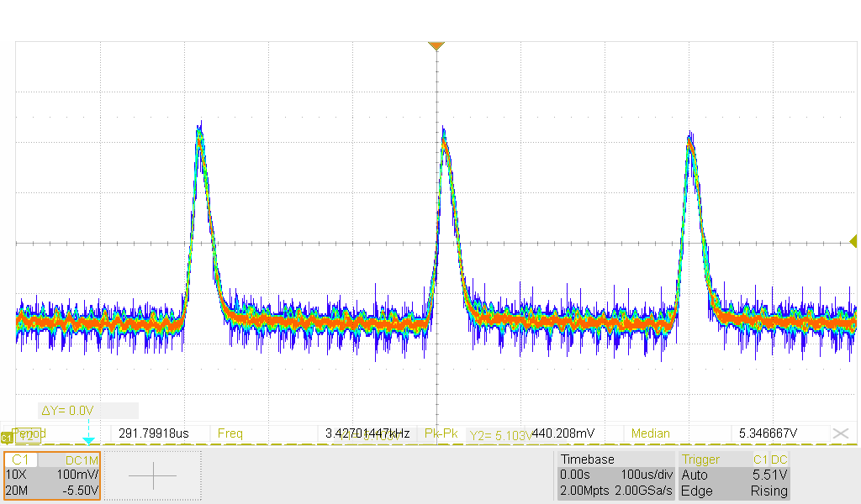Select the Median measurement item
Screen dimensions: 861x504
650,433
